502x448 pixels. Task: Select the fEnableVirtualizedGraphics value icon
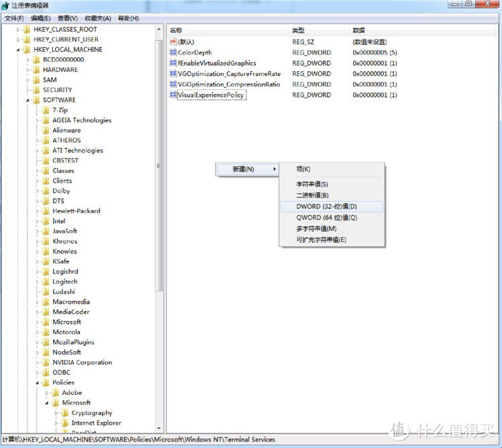tap(172, 63)
